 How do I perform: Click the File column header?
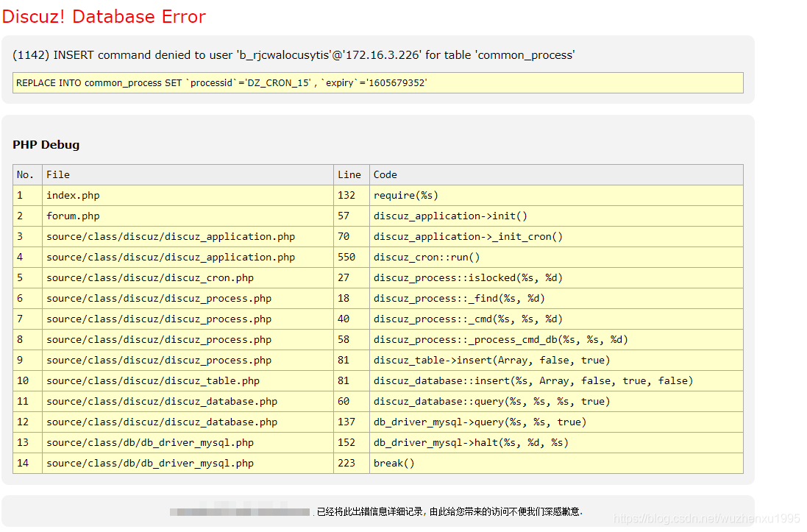coord(188,175)
